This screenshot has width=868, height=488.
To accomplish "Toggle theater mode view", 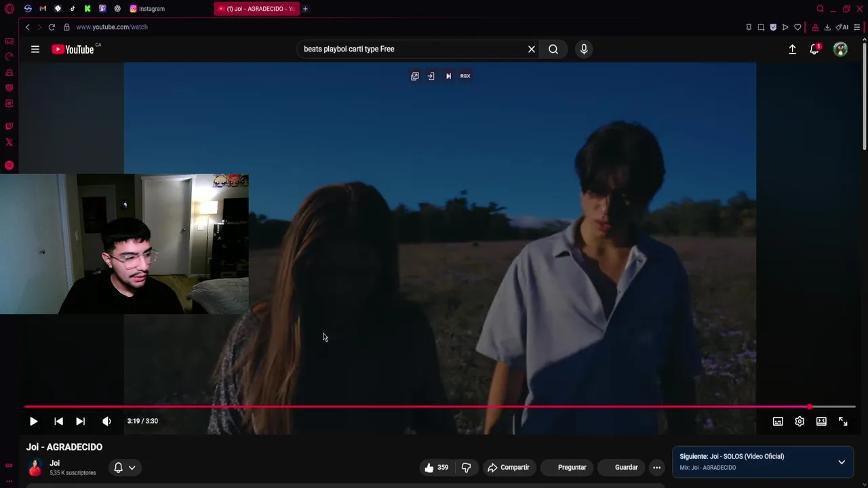I will click(821, 421).
